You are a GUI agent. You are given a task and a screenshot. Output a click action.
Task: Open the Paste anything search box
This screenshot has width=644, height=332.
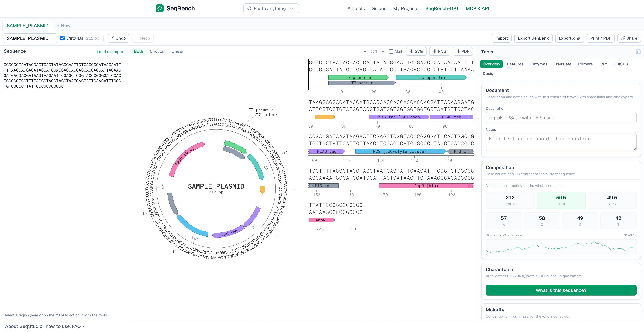coord(271,9)
